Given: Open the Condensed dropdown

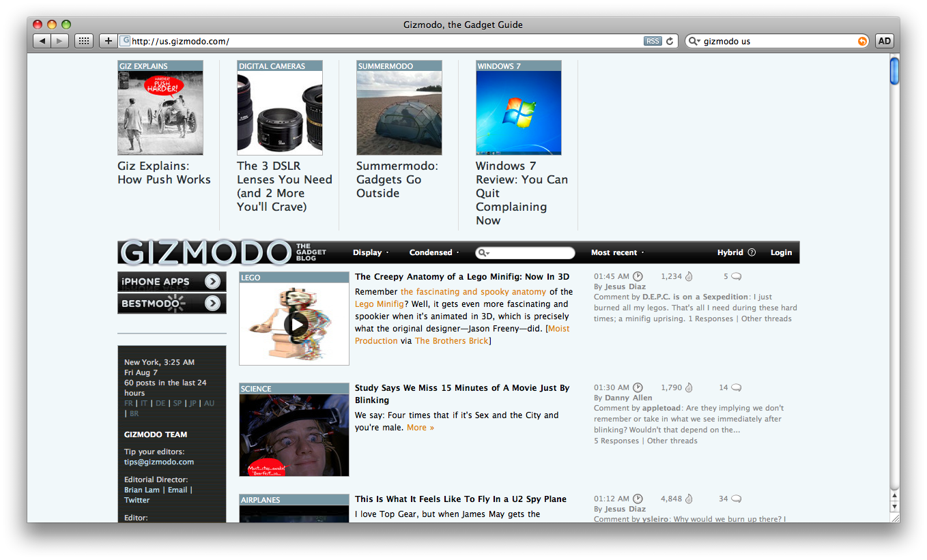Looking at the screenshot, I should 434,252.
